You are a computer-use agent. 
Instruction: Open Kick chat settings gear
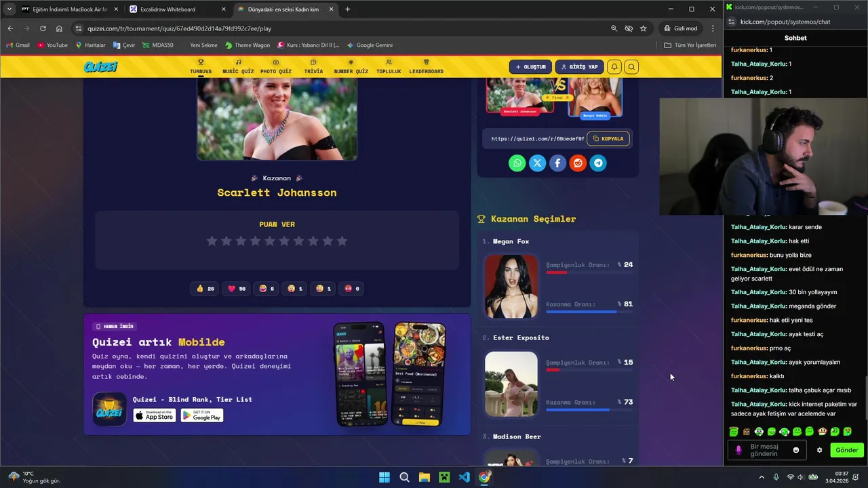819,450
